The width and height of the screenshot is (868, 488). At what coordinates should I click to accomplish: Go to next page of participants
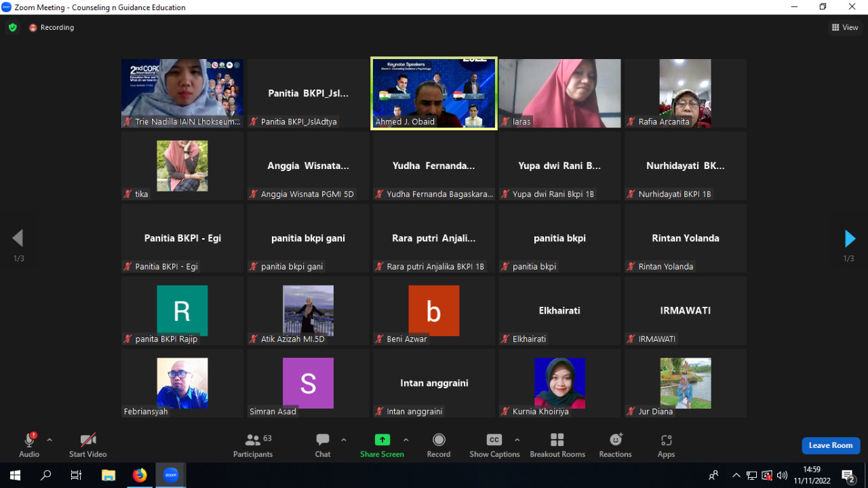pyautogui.click(x=850, y=238)
